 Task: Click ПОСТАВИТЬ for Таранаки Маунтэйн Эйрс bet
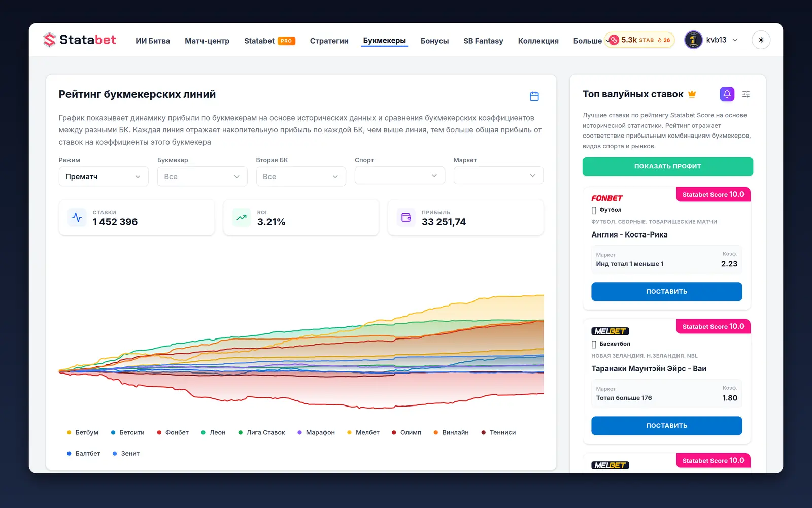point(667,426)
